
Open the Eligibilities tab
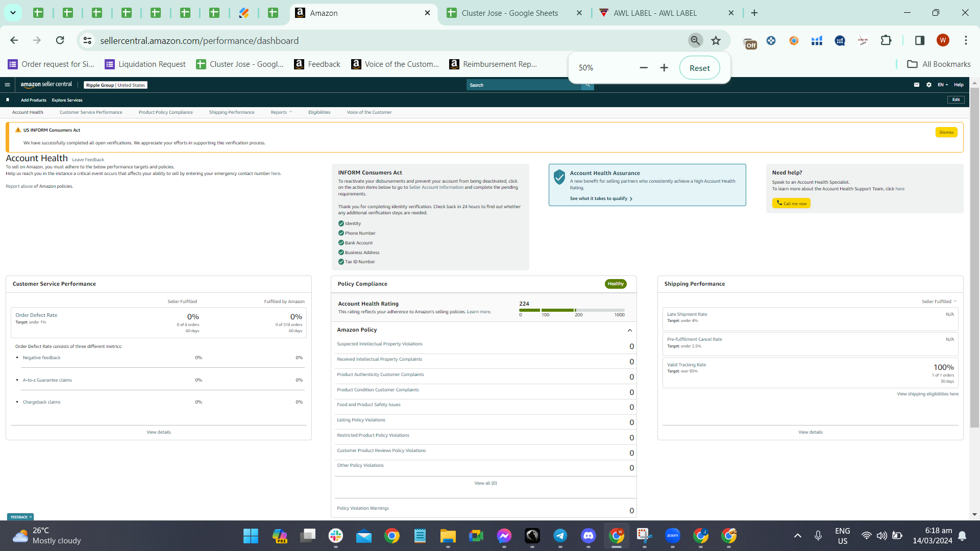[x=319, y=112]
